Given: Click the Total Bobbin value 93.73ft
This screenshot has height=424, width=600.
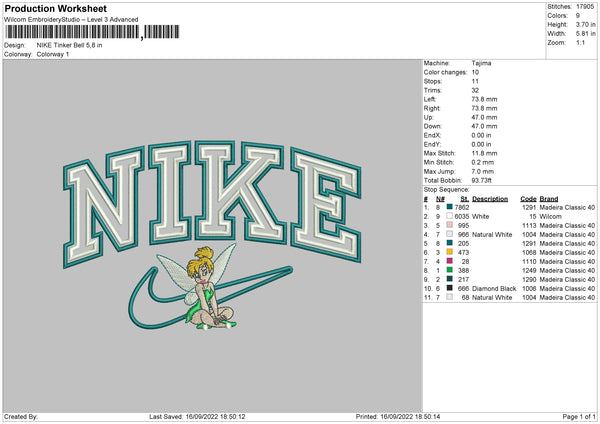Looking at the screenshot, I should coord(482,180).
